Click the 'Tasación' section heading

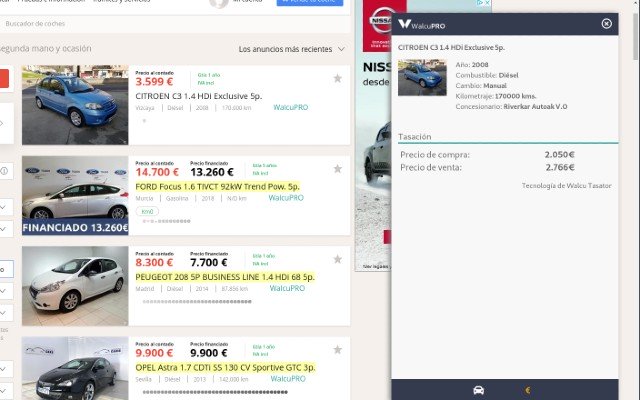[x=415, y=137]
